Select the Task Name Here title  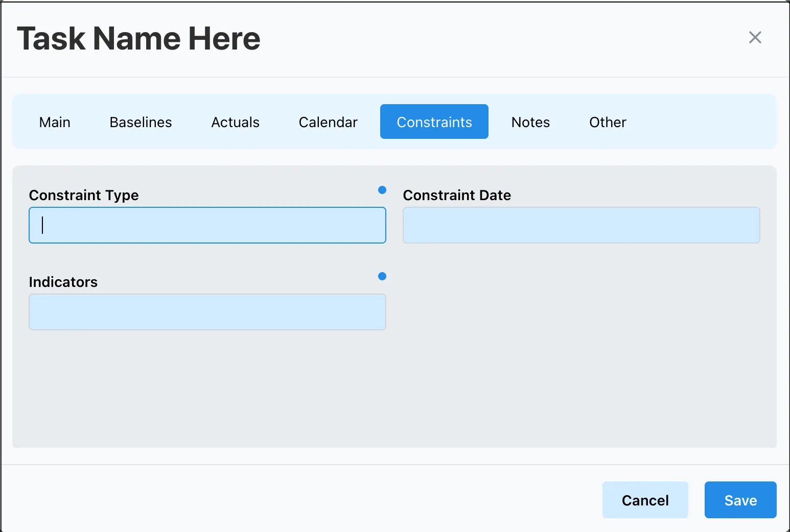tap(138, 38)
